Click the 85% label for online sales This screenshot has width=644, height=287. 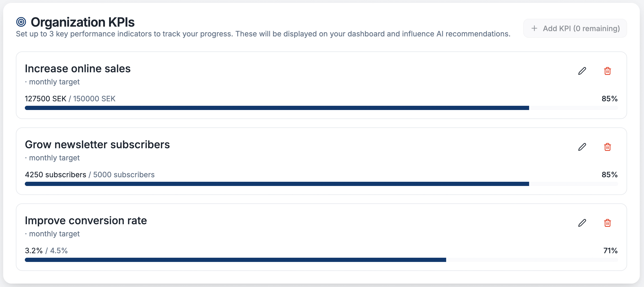point(609,99)
